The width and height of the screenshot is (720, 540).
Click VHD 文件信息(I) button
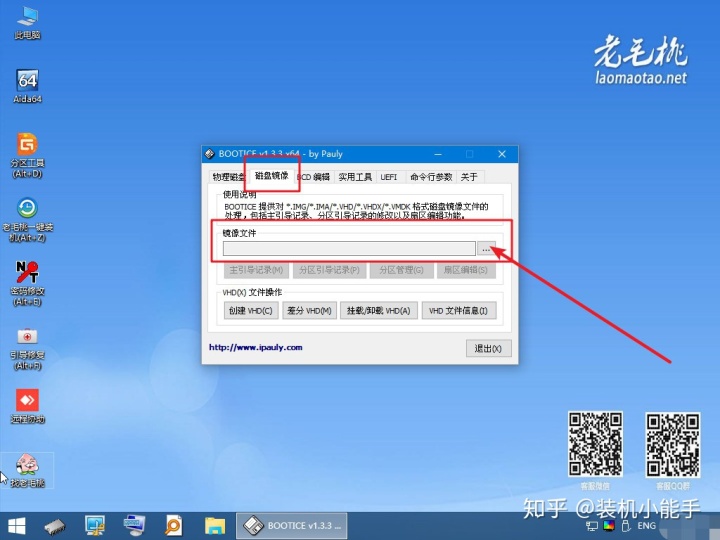[x=458, y=310]
